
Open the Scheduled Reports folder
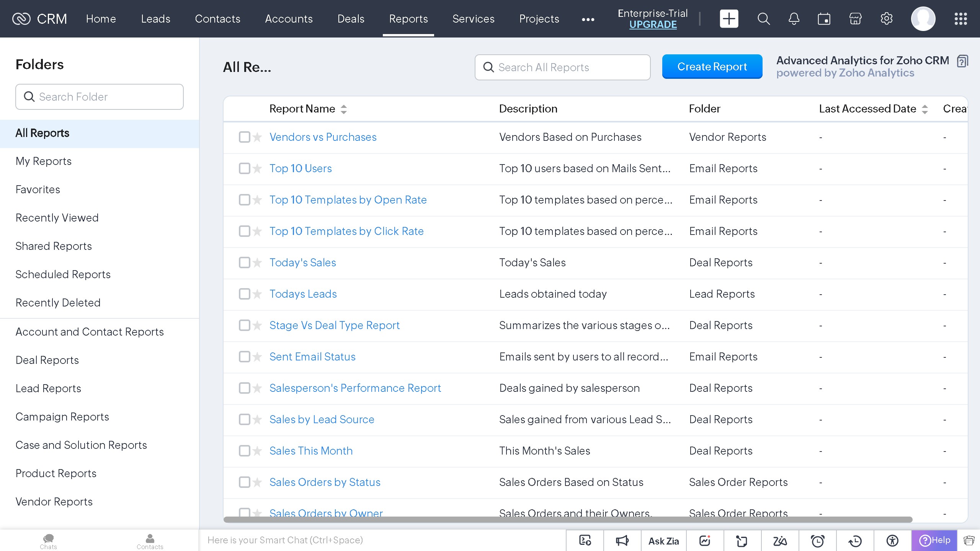(x=63, y=274)
